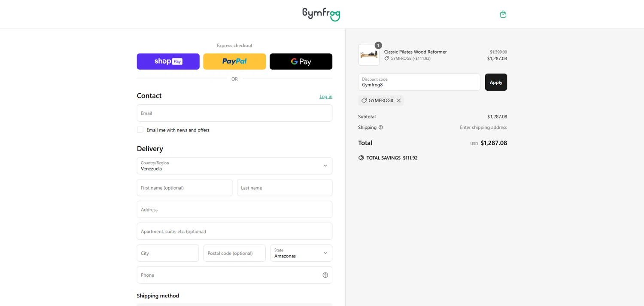Click the Total Savings tag icon

[361, 158]
